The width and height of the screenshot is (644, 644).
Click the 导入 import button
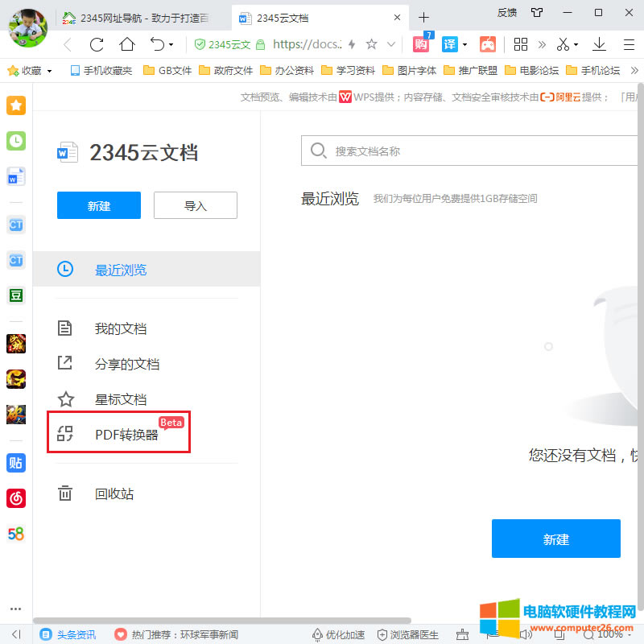pos(195,205)
